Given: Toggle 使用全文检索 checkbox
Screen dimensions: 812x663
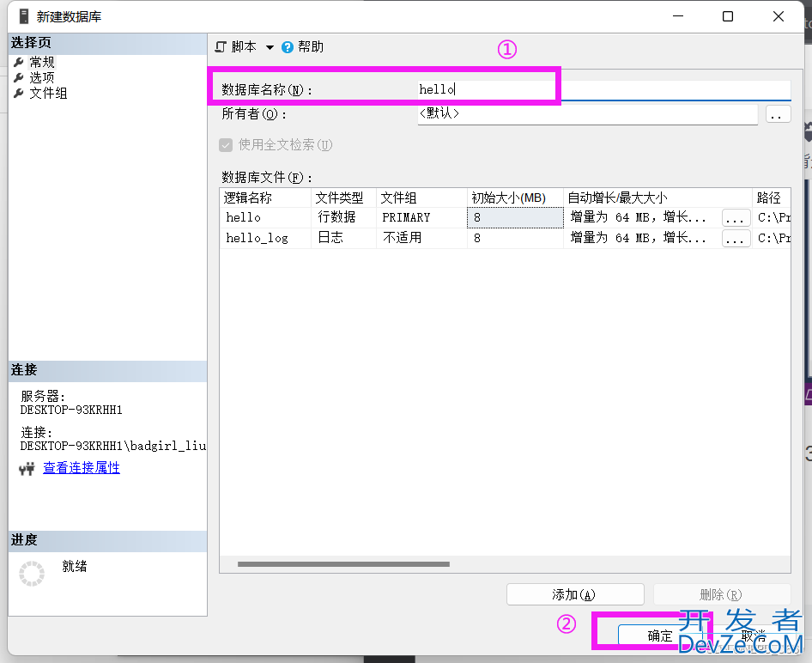Looking at the screenshot, I should pos(226,145).
